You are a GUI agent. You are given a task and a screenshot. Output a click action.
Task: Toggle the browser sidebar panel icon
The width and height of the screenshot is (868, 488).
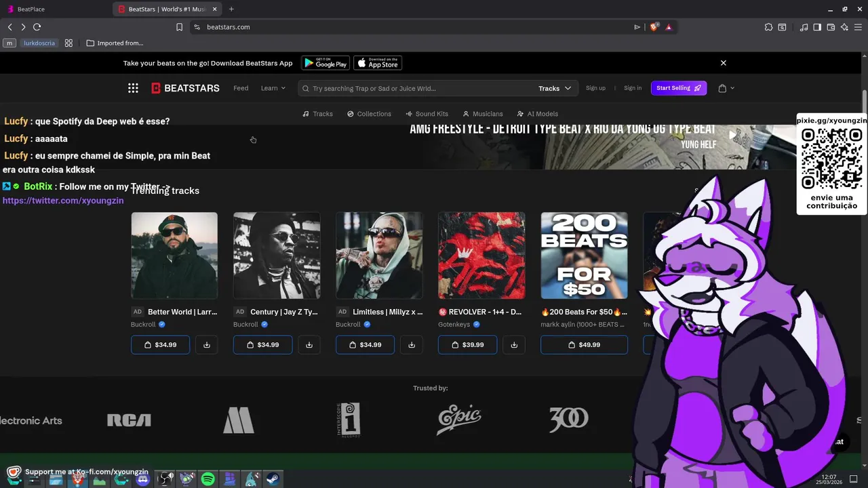[817, 27]
